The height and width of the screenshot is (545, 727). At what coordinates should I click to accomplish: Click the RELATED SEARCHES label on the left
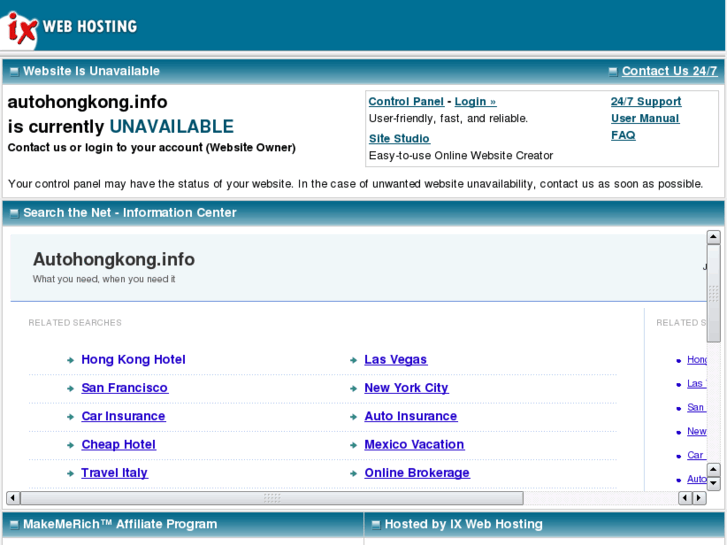pyautogui.click(x=75, y=322)
